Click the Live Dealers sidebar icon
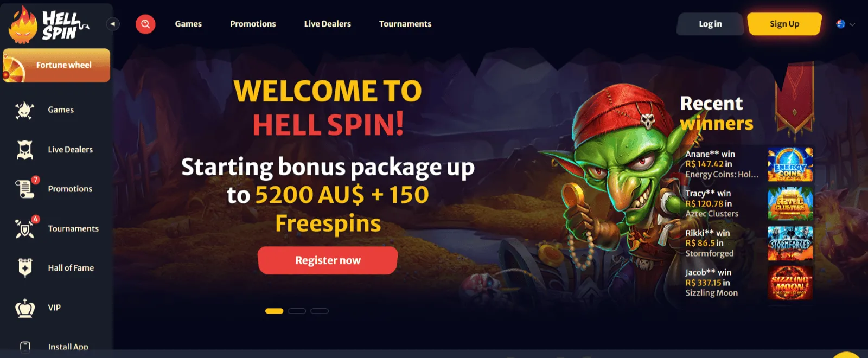The image size is (868, 358). click(24, 150)
